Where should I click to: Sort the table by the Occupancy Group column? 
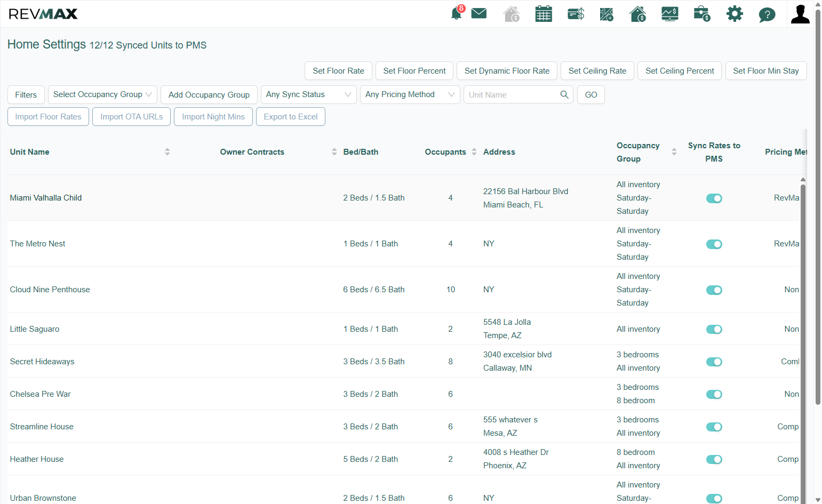pos(674,152)
